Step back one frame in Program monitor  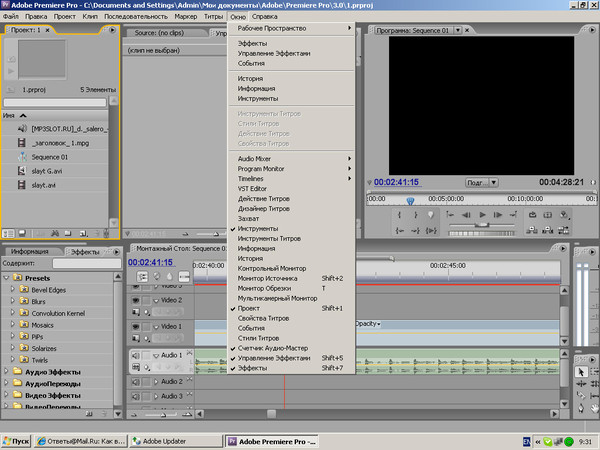click(x=466, y=215)
